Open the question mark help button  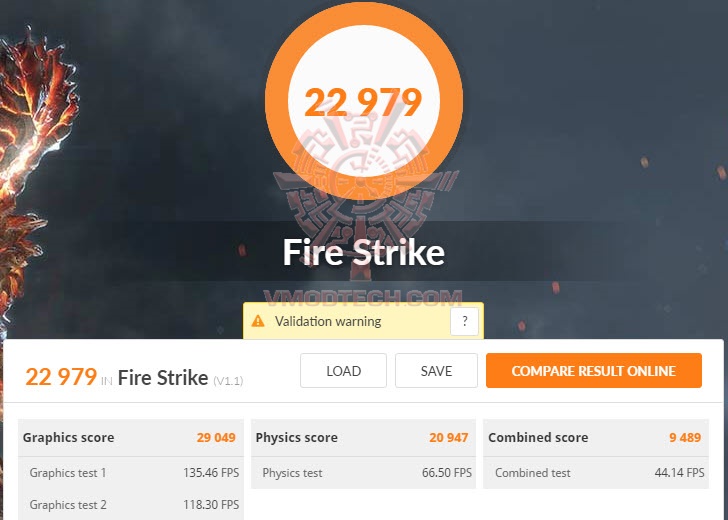[464, 321]
